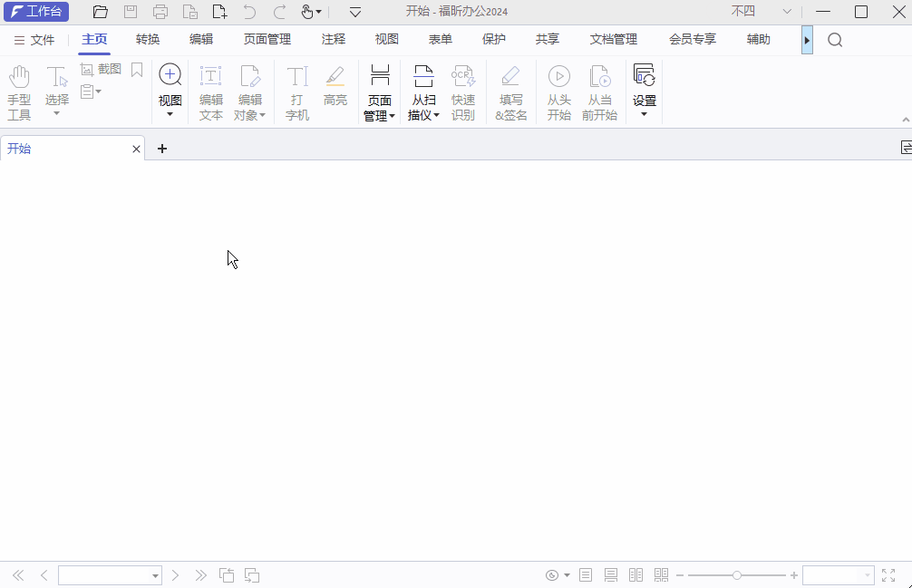Select the 高亮 highlight tool
Image resolution: width=912 pixels, height=588 pixels.
(335, 88)
